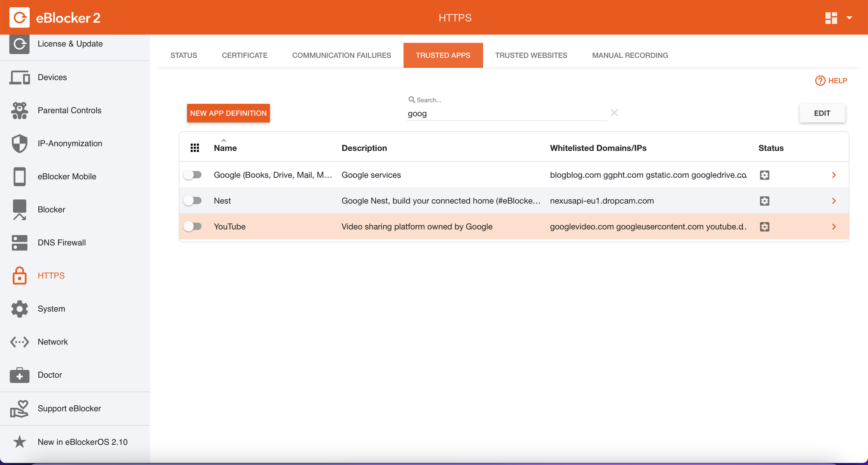Image resolution: width=868 pixels, height=465 pixels.
Task: Clear the search field with X
Action: (614, 113)
